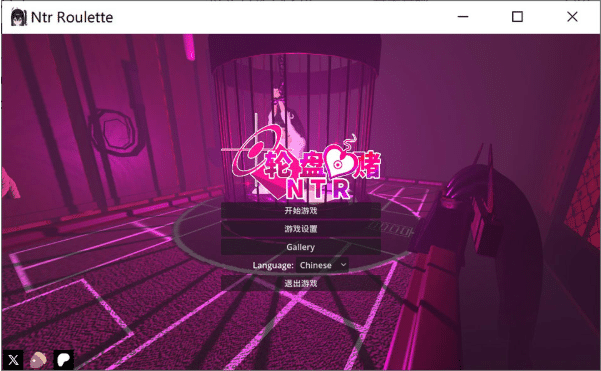
Task: Click the Ntr Roulette app icon in title bar
Action: (18, 17)
